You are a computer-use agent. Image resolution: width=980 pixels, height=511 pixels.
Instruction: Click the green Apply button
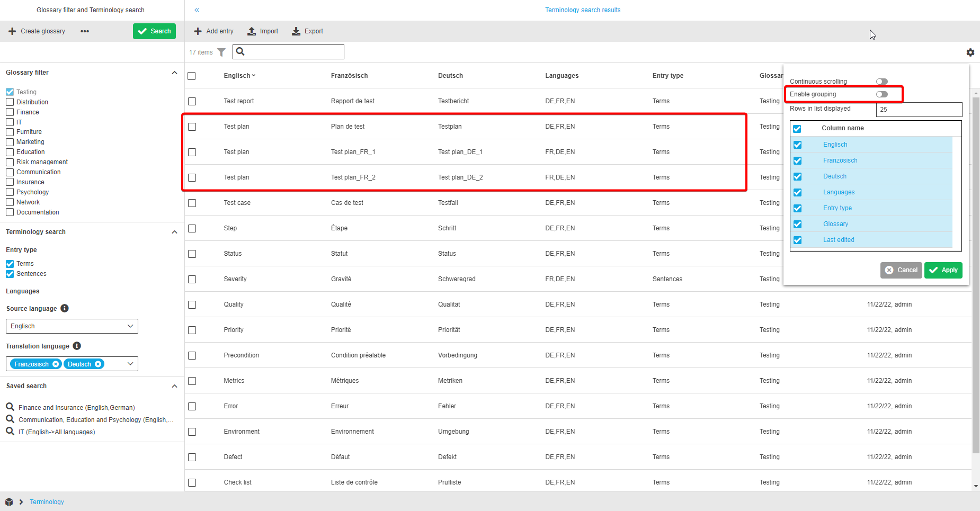[x=943, y=270]
